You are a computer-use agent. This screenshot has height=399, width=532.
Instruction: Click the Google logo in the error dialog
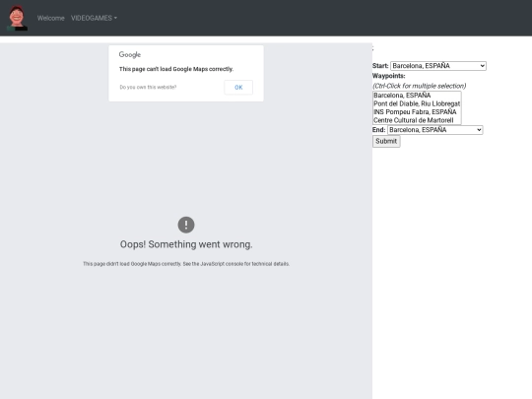coord(130,54)
